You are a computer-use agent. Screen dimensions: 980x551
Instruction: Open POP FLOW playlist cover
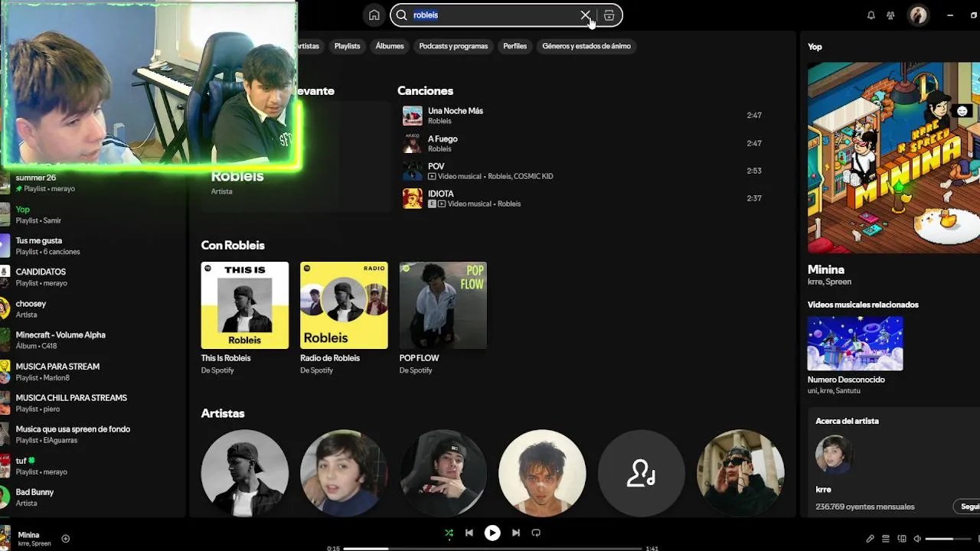pos(443,305)
